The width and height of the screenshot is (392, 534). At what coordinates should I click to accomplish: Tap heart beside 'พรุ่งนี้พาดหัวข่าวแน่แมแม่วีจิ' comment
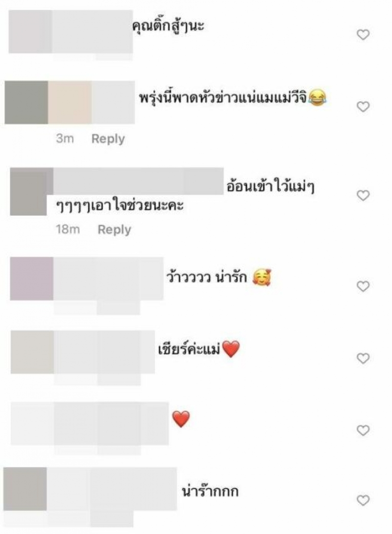(363, 107)
